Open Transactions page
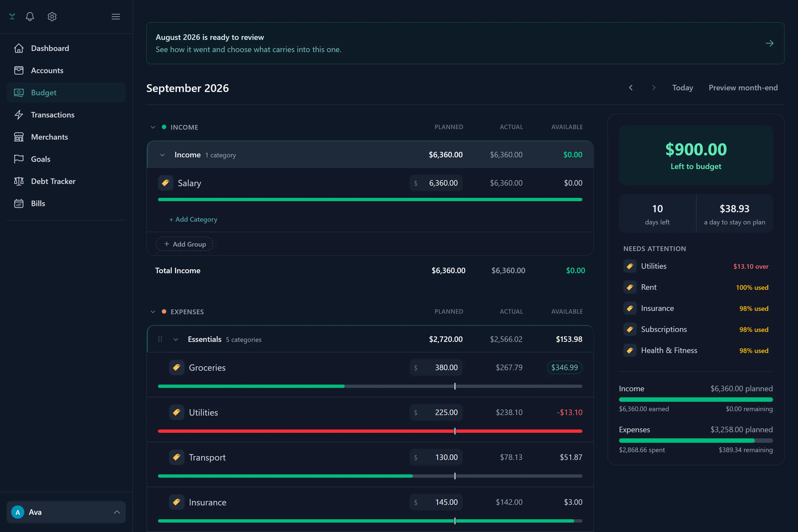798x532 pixels. point(66,115)
